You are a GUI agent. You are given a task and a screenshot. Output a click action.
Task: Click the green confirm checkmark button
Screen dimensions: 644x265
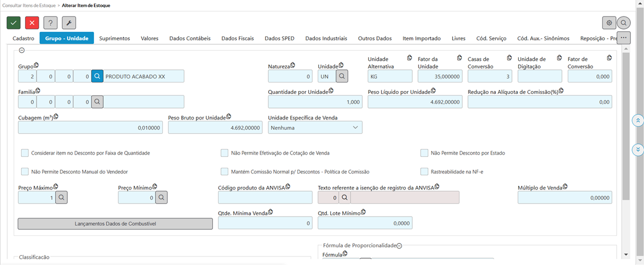tap(14, 23)
